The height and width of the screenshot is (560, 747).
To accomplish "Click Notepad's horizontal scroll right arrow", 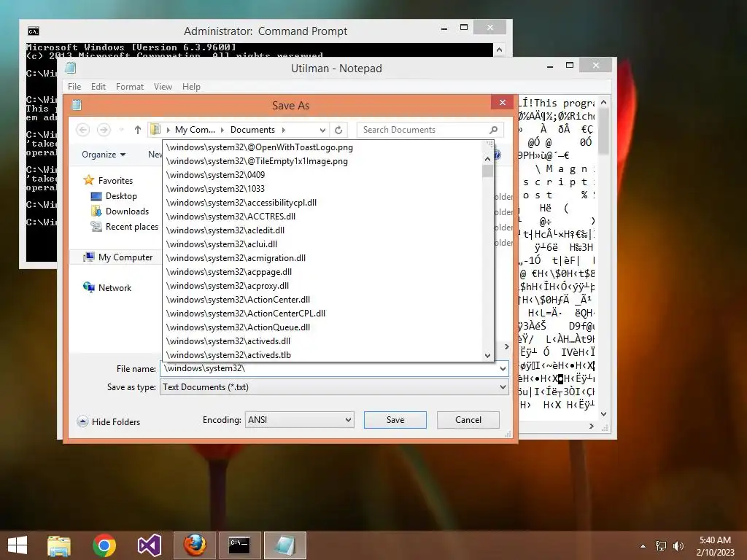I will coord(592,426).
